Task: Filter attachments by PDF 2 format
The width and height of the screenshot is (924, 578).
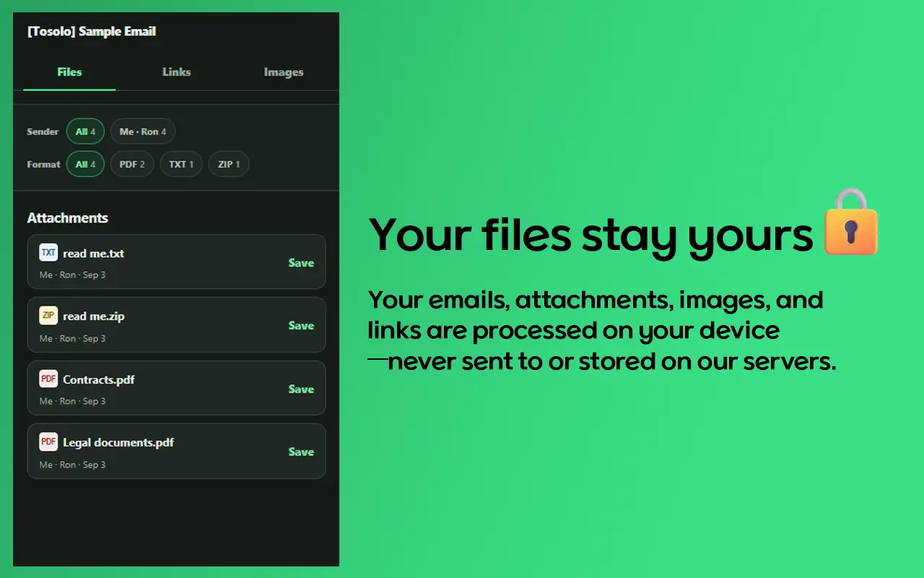Action: coord(132,164)
